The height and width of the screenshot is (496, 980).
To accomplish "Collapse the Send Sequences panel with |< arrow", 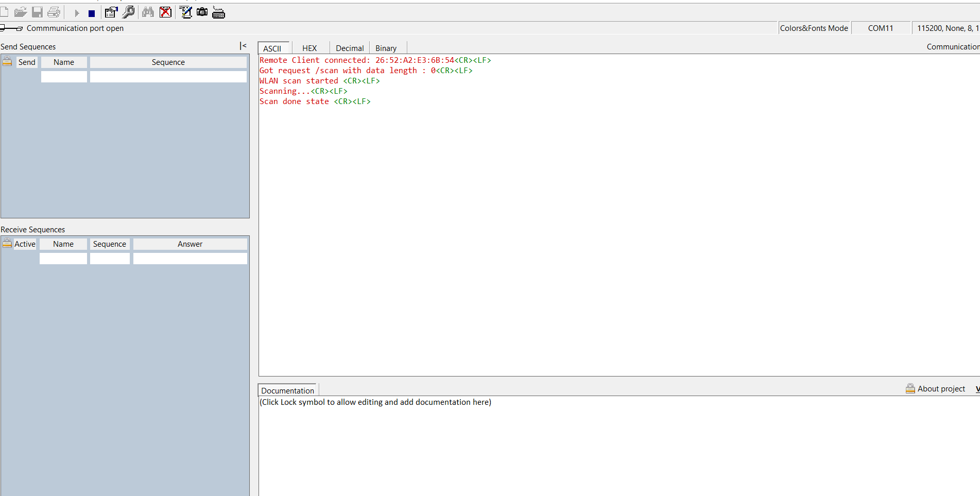I will click(x=243, y=46).
